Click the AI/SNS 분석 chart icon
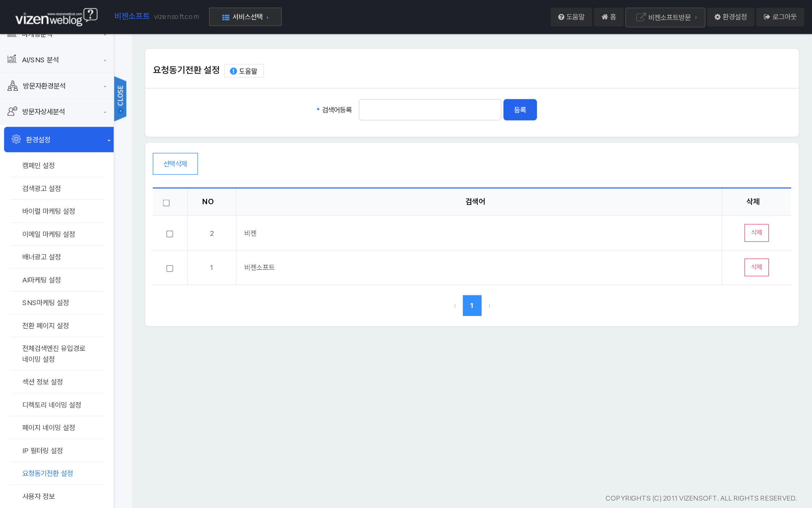812x508 pixels. (x=12, y=59)
